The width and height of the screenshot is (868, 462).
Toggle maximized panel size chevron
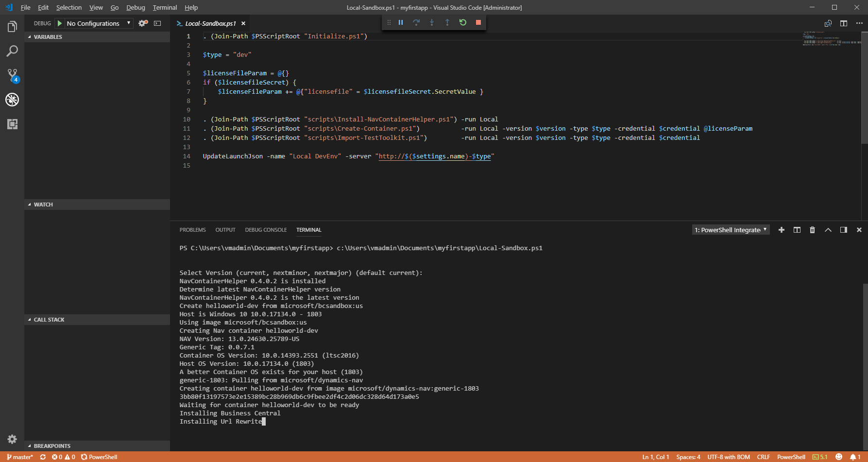pos(828,230)
